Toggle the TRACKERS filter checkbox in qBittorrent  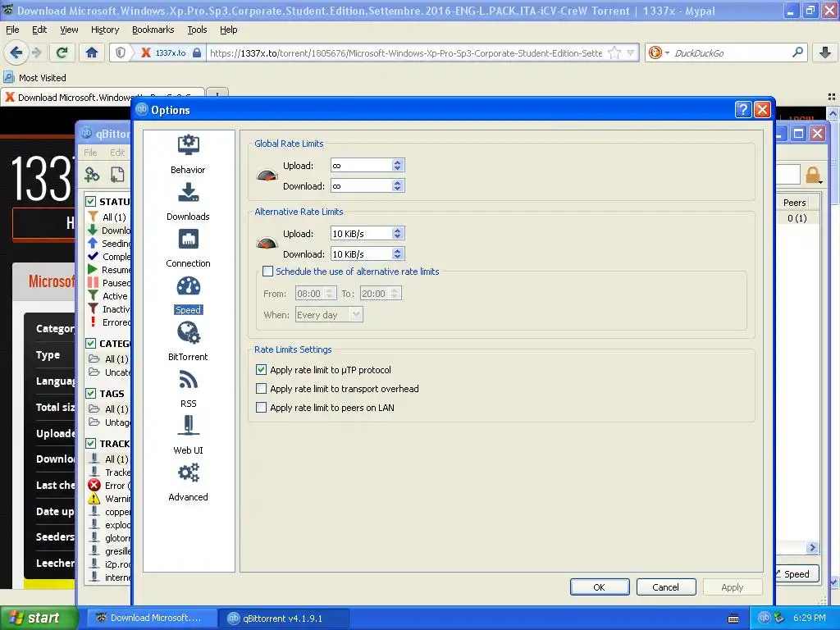(x=90, y=444)
